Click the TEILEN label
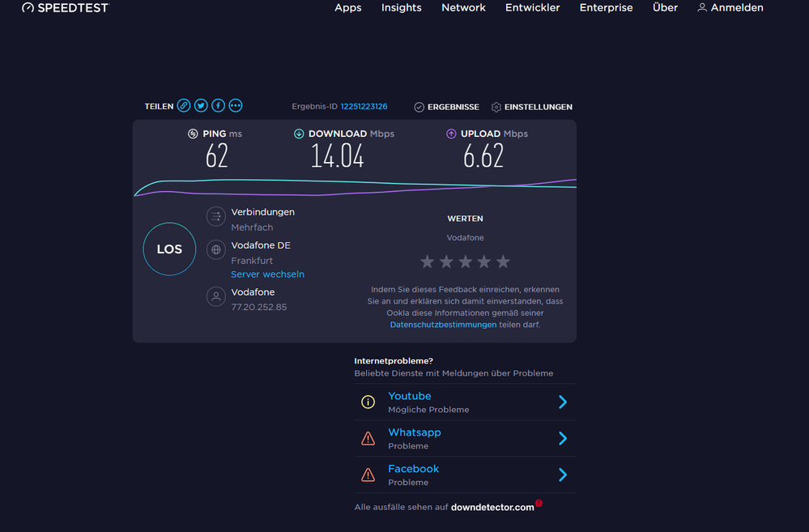Image resolution: width=809 pixels, height=532 pixels. click(x=159, y=106)
